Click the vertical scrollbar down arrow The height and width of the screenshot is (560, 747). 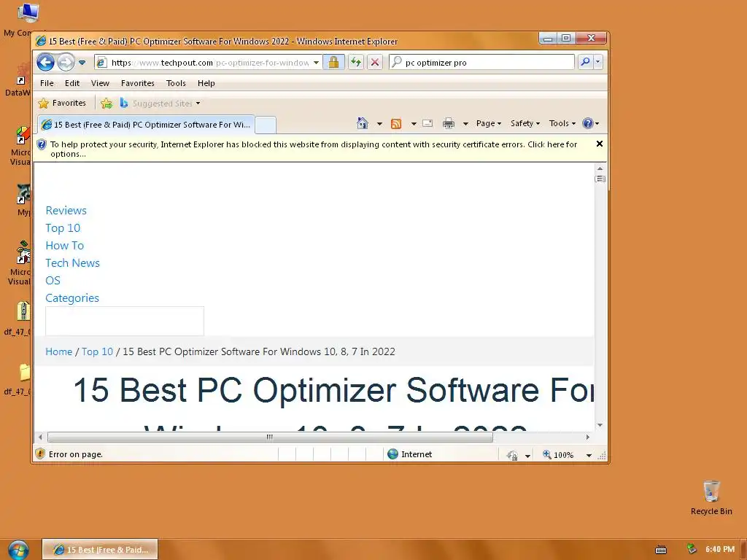tap(600, 425)
